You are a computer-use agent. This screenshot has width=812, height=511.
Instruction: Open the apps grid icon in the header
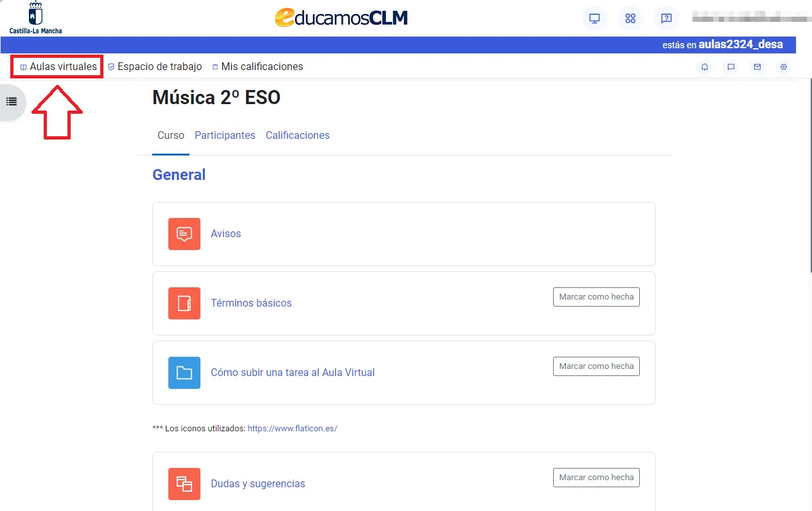[x=630, y=18]
